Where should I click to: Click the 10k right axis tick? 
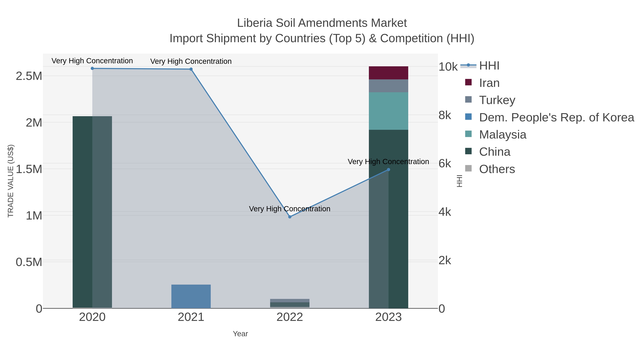448,67
